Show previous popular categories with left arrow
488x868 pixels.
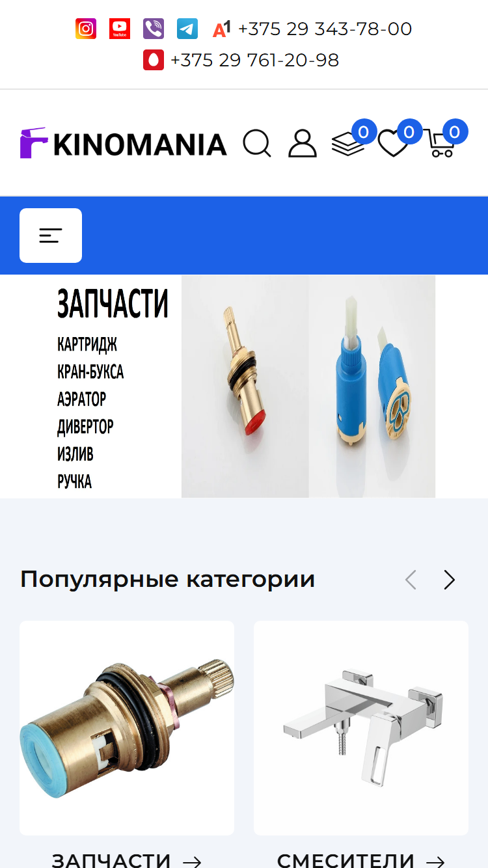point(411,580)
